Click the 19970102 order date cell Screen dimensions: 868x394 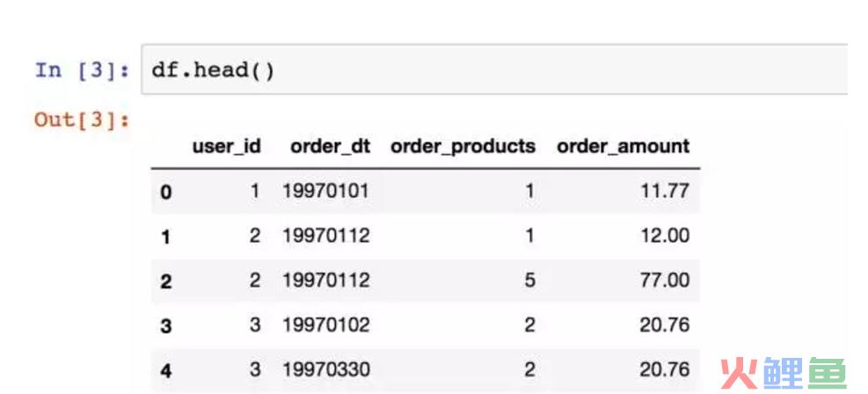(x=326, y=325)
